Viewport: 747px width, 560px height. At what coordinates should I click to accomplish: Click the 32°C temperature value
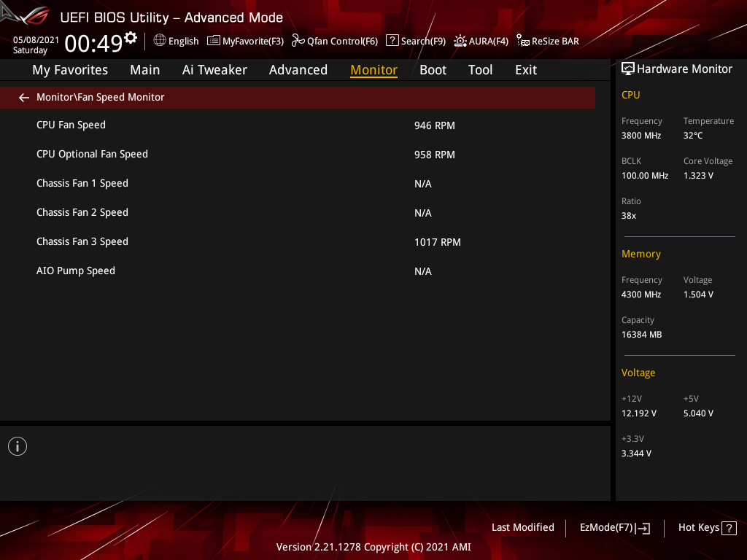(693, 135)
